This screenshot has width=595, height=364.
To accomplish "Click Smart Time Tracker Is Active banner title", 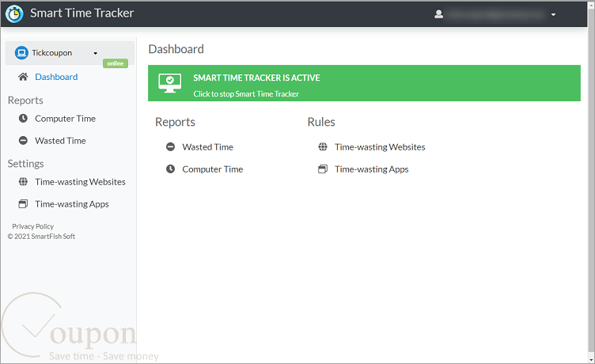I will point(256,78).
